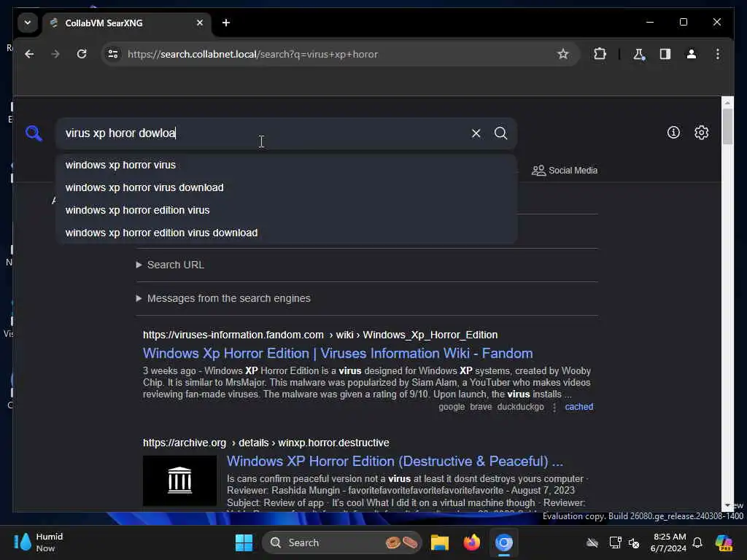Click the browser address bar URL
This screenshot has width=747, height=560.
click(x=252, y=54)
